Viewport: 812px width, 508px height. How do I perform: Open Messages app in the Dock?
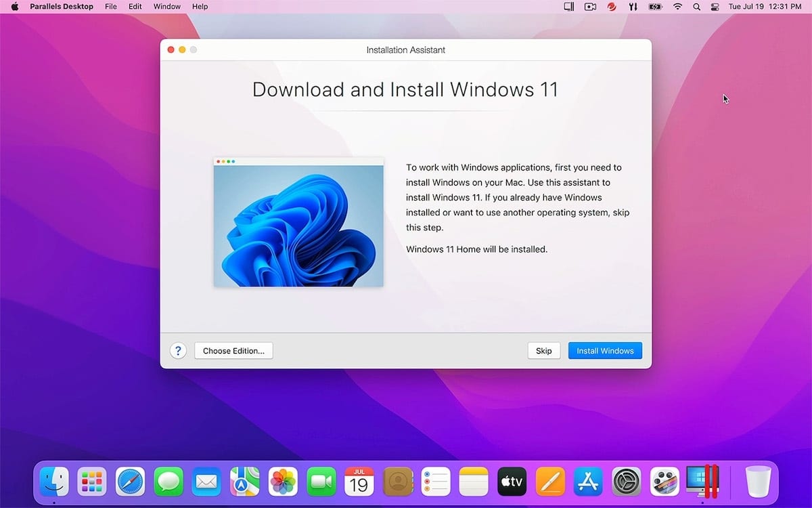(x=168, y=482)
